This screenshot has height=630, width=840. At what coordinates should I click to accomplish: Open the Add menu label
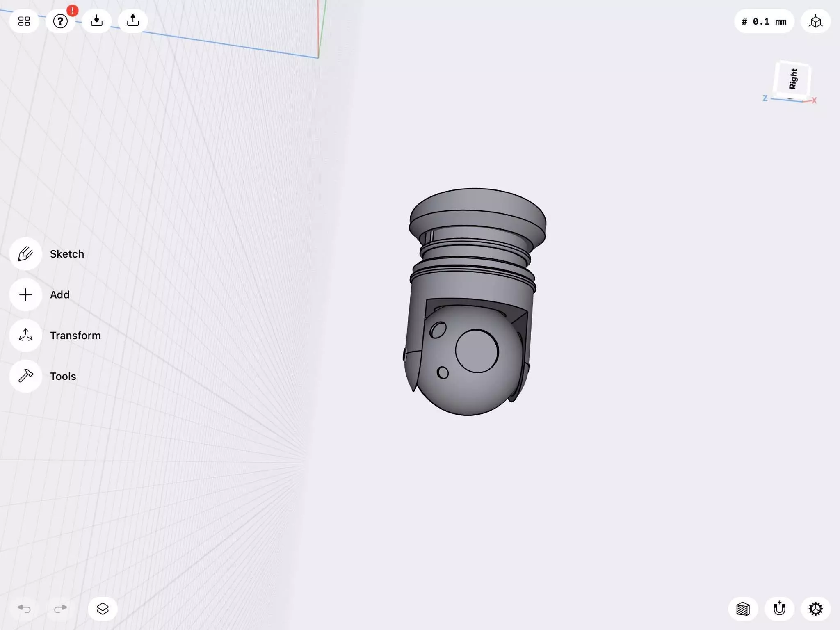(60, 294)
